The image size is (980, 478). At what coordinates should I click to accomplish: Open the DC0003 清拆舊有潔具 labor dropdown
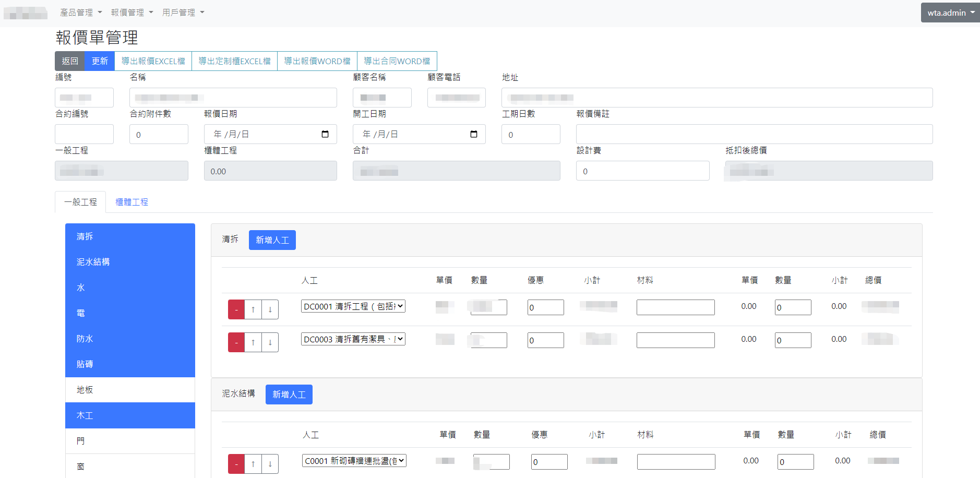click(x=353, y=339)
